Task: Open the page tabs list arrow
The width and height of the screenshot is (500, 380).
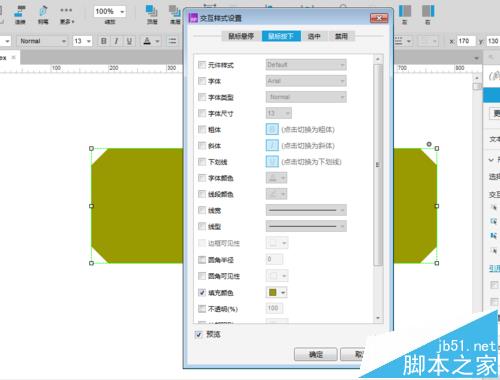Action: point(476,58)
